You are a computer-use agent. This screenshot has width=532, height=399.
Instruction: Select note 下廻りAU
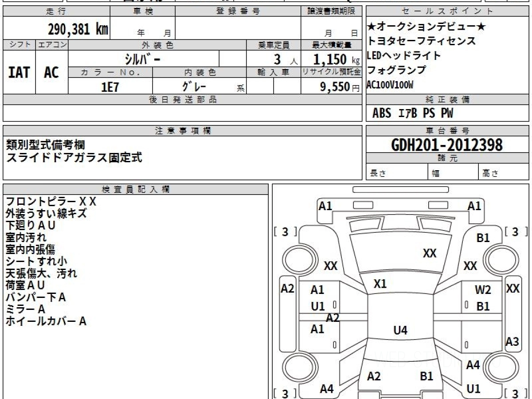coord(31,226)
